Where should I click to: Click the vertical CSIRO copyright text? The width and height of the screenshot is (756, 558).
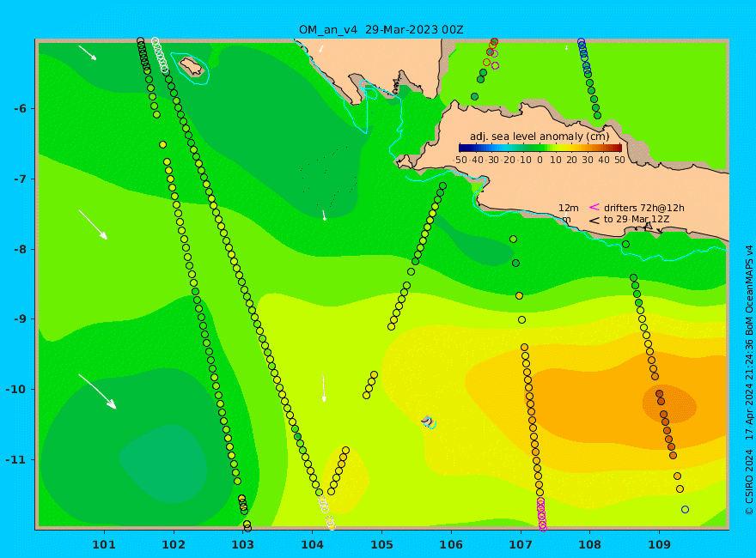(x=749, y=380)
